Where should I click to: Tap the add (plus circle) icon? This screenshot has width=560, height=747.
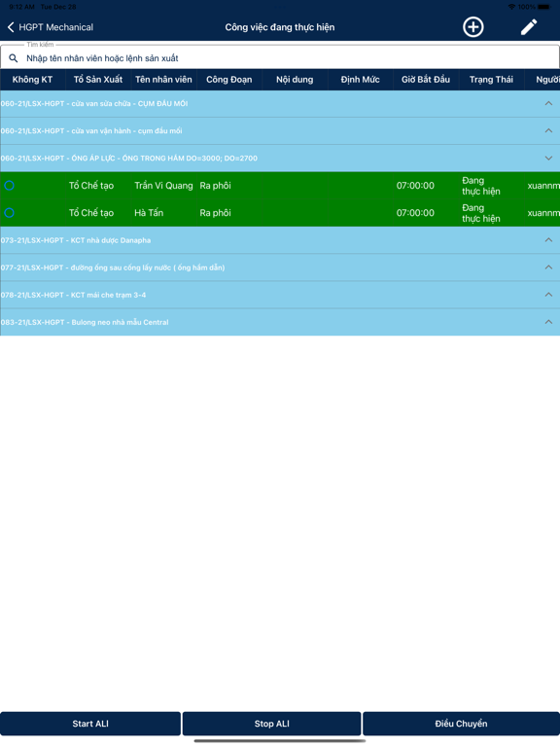click(472, 26)
